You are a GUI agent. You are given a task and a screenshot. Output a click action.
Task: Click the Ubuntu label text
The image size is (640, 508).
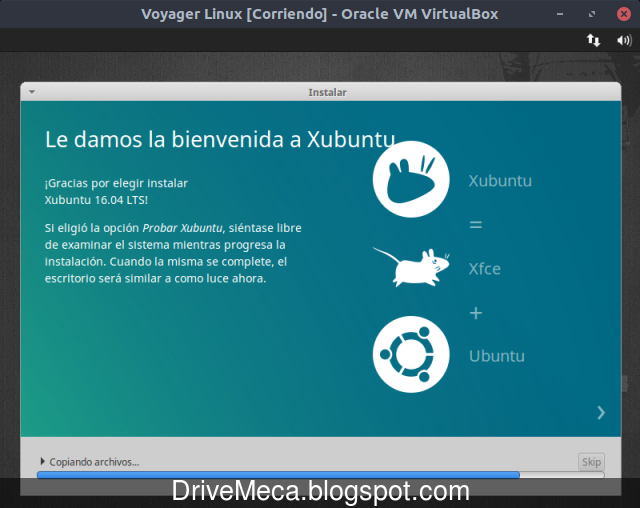point(497,356)
